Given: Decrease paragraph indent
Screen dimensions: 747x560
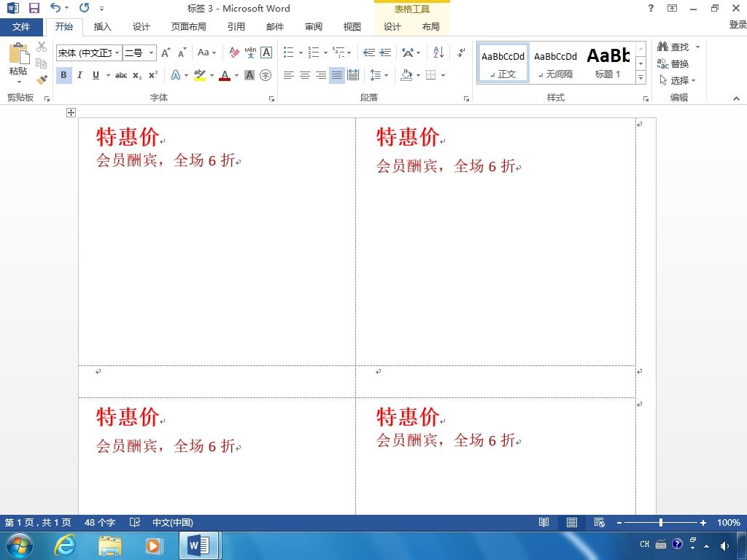Looking at the screenshot, I should tap(368, 52).
